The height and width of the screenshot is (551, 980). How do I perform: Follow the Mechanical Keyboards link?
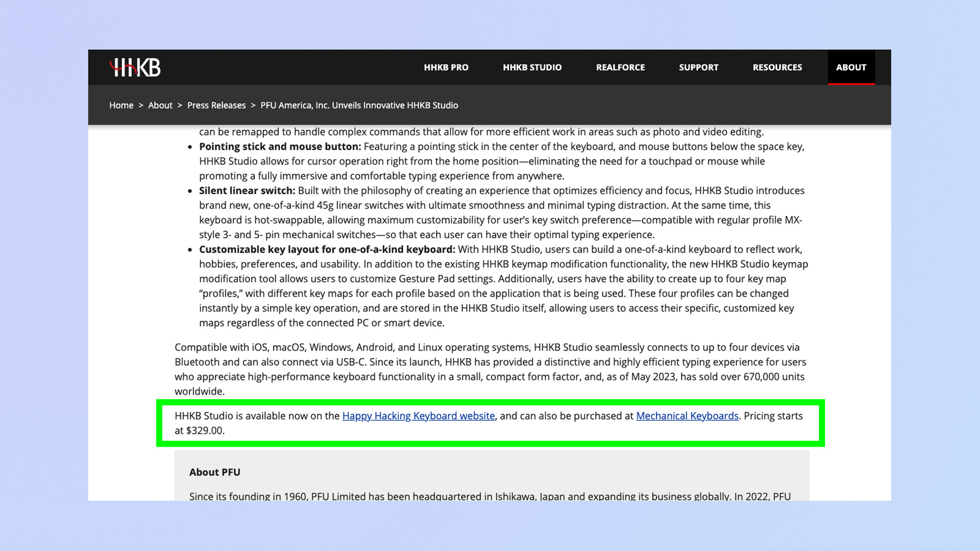pos(687,416)
